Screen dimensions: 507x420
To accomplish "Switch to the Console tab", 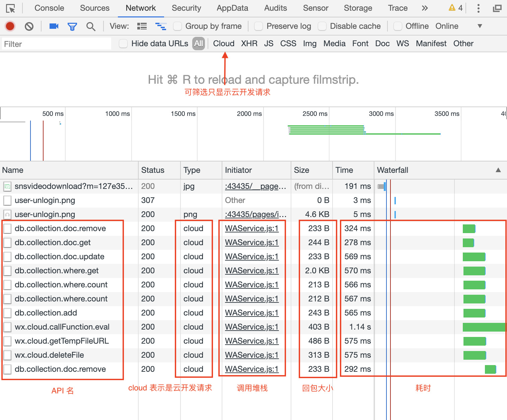I will coord(49,8).
